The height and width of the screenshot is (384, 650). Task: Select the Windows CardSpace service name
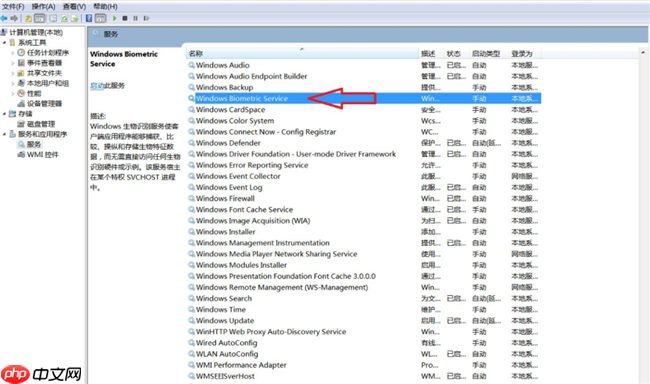[x=230, y=109]
